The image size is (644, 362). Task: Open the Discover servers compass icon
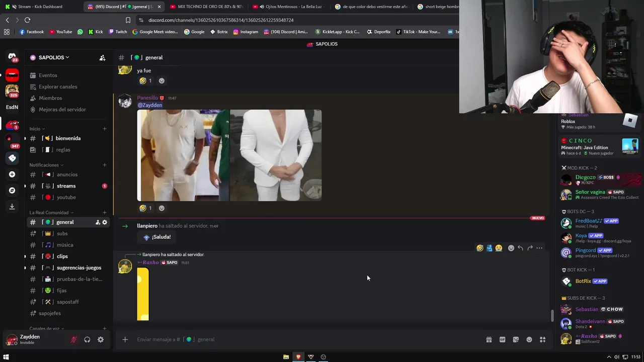[x=12, y=191]
